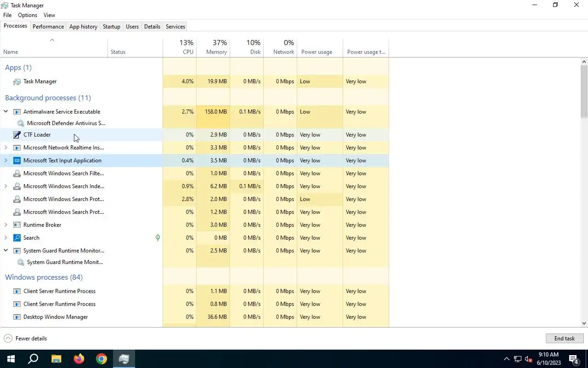The height and width of the screenshot is (368, 588).
Task: Expand Microsoft Text Input Application row
Action: pyautogui.click(x=6, y=161)
